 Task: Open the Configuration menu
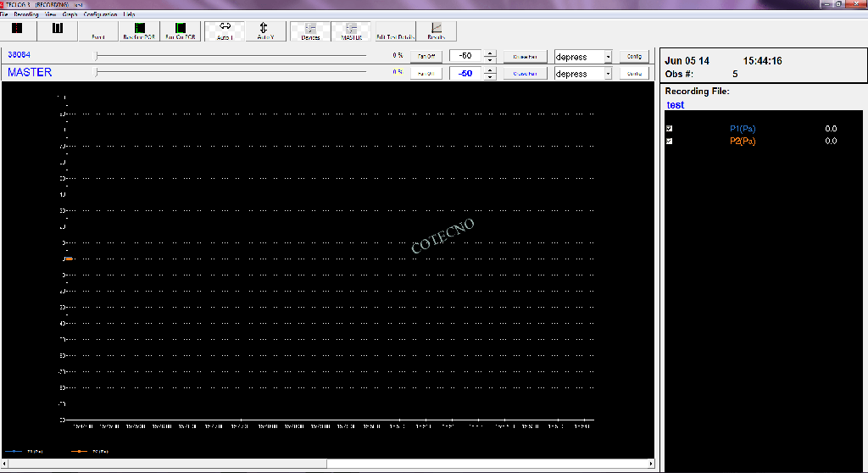100,14
